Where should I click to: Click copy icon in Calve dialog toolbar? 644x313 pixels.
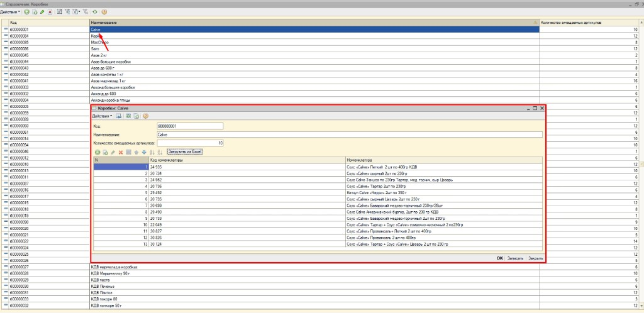136,116
